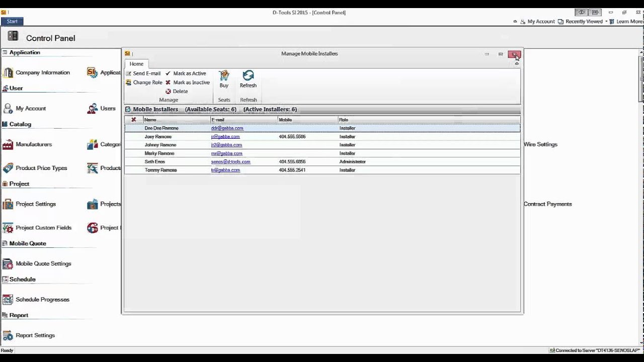Click the Control Panel header icon

tap(13, 36)
